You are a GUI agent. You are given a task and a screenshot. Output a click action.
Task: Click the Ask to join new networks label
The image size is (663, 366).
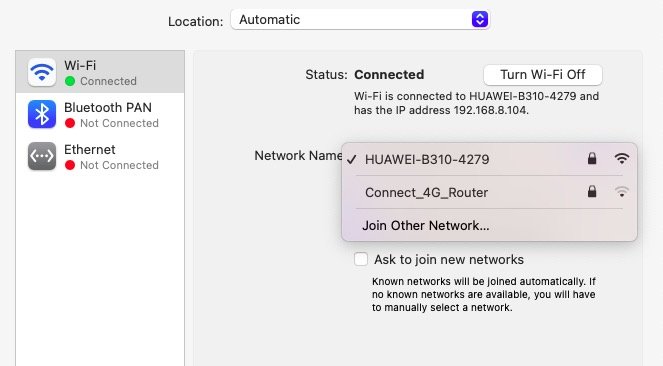[x=449, y=259]
